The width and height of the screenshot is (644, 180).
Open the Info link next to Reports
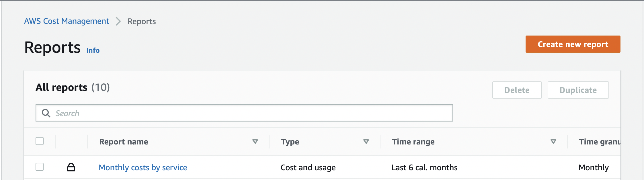point(93,50)
